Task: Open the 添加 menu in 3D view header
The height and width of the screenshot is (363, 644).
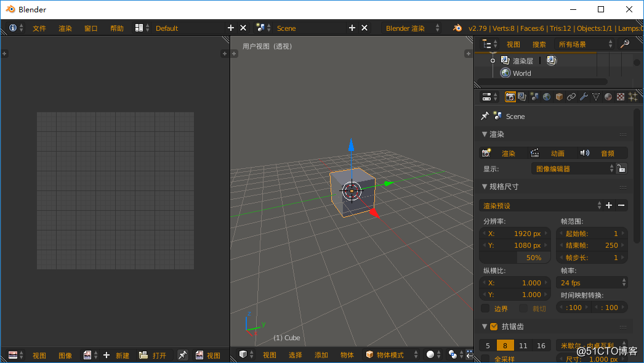Action: click(x=321, y=355)
